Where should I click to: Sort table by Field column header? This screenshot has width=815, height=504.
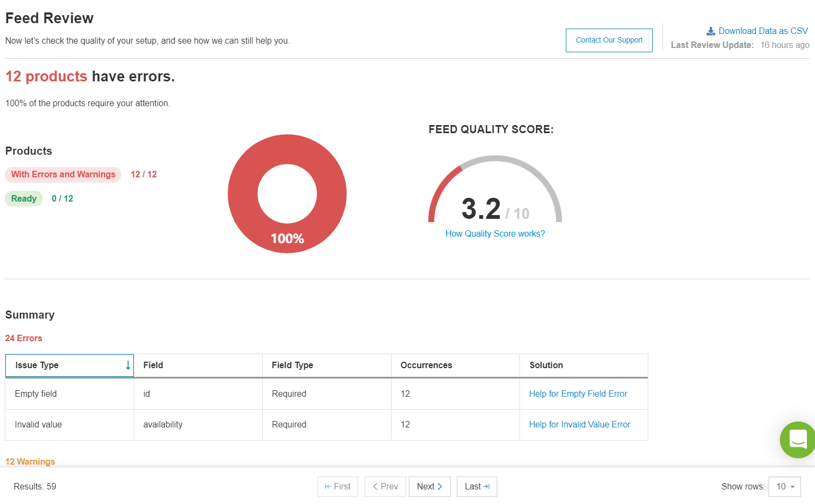point(153,365)
